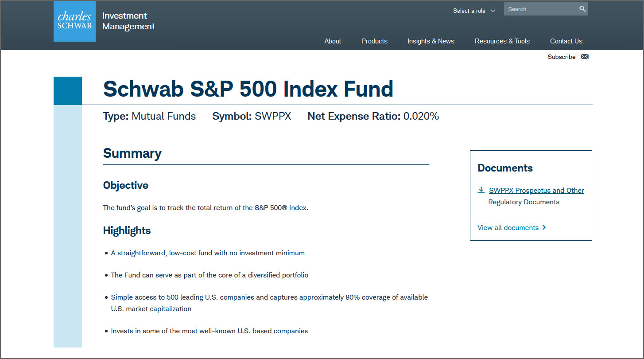Open the Products menu

point(374,41)
